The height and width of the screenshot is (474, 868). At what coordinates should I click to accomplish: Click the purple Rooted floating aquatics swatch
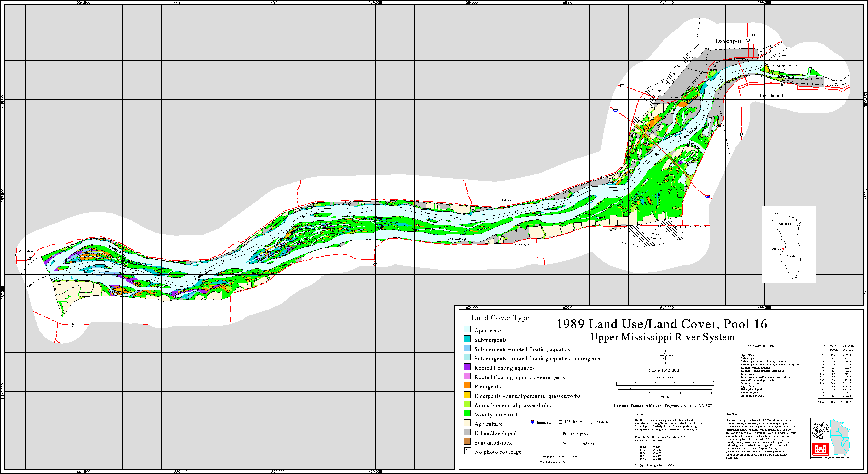(x=467, y=367)
